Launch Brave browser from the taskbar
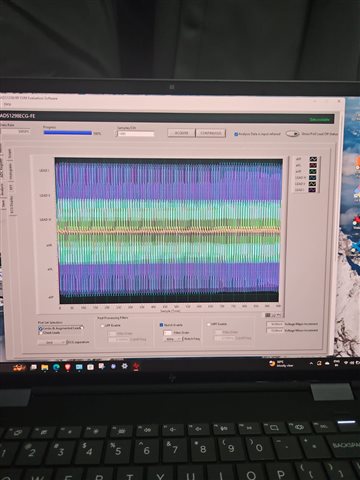Image resolution: width=360 pixels, height=480 pixels. click(68, 367)
